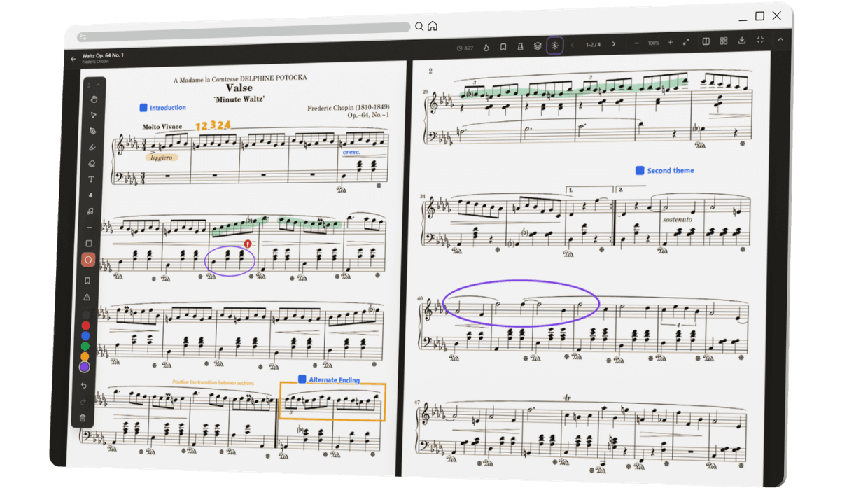The image size is (868, 488).
Task: Pick the music note symbol tool
Action: click(90, 211)
